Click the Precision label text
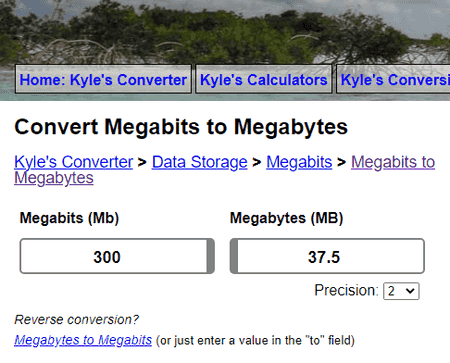The width and height of the screenshot is (450, 363). tap(346, 290)
